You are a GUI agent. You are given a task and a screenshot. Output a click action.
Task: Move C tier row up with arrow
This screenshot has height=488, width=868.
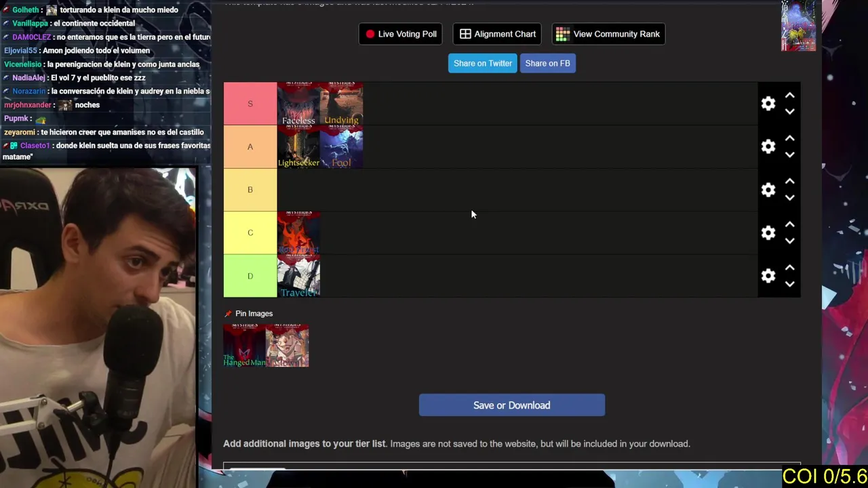(789, 224)
